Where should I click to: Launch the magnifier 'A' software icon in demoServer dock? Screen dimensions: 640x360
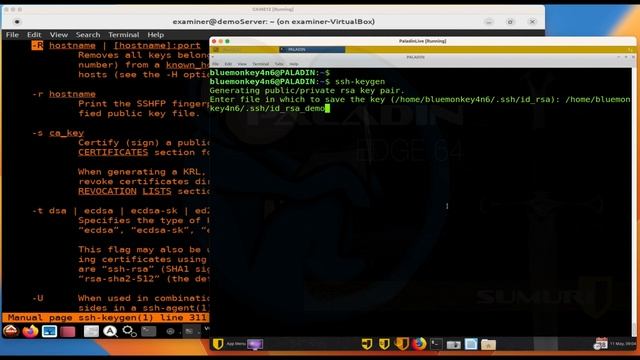coord(110,331)
